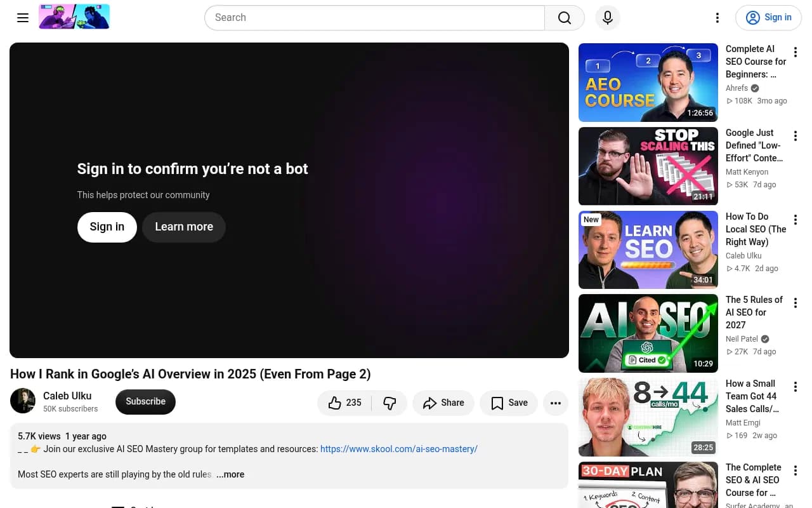Open Stop Scaling This video thumbnail

pos(648,166)
